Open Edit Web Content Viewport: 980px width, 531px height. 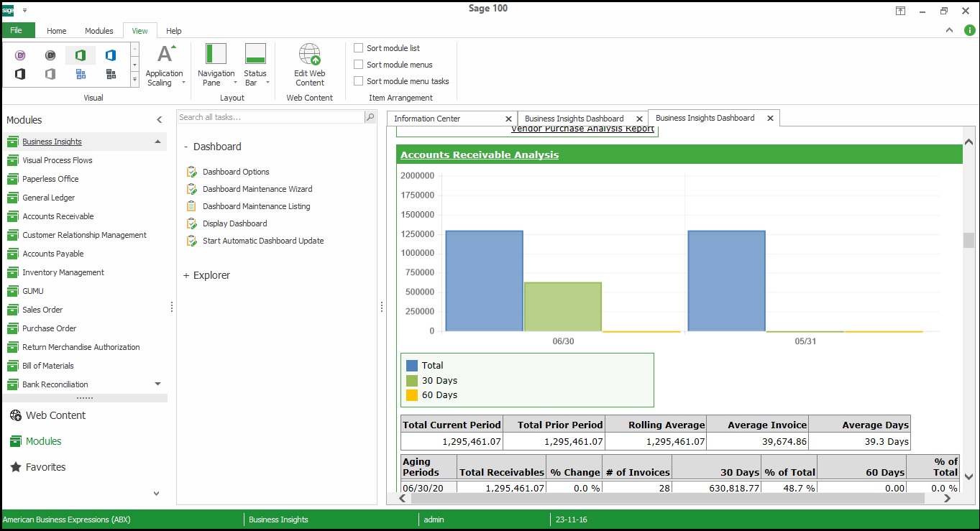pos(310,65)
